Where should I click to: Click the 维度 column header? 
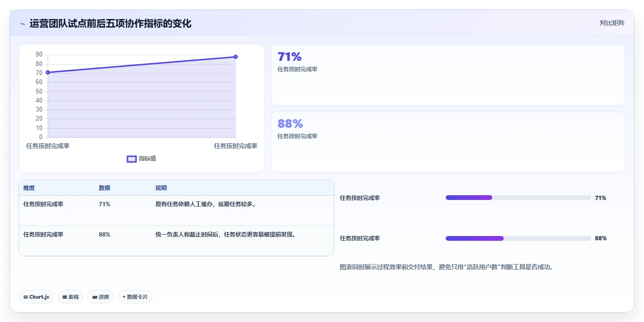tap(29, 188)
